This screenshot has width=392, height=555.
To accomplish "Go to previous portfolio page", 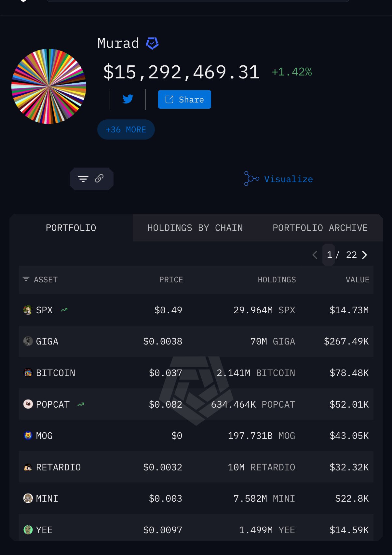I will 315,255.
